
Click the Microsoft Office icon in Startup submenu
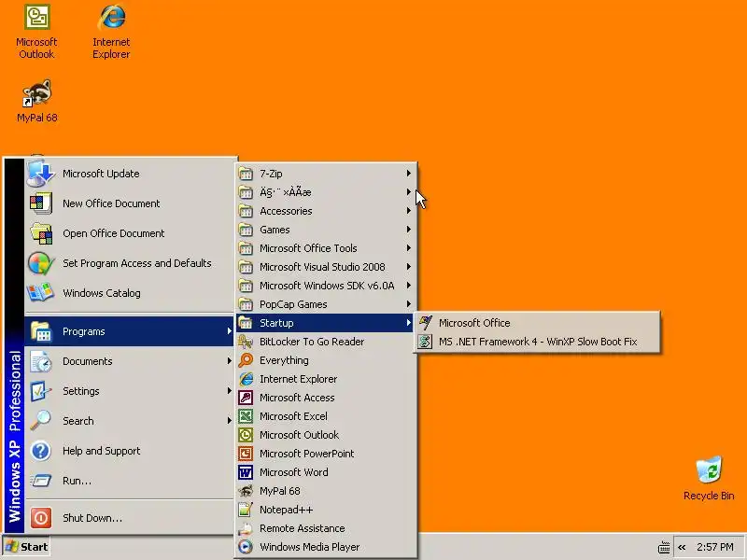coord(425,323)
